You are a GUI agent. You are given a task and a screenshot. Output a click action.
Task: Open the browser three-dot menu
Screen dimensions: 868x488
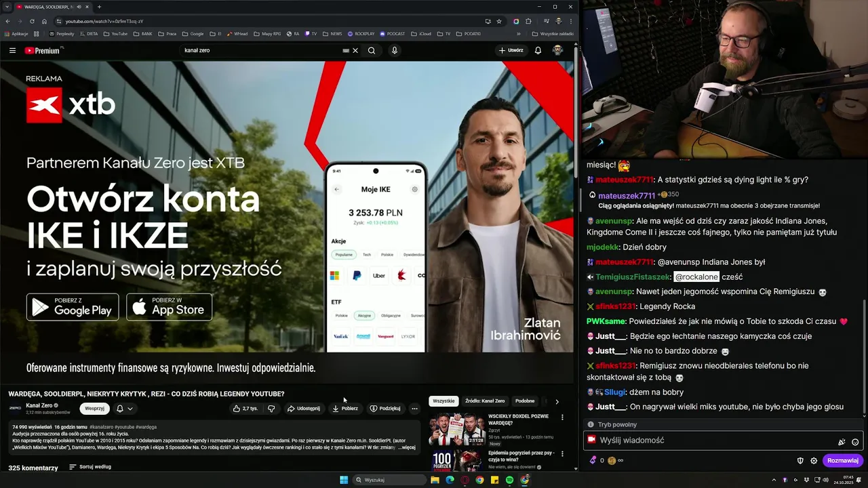click(570, 21)
